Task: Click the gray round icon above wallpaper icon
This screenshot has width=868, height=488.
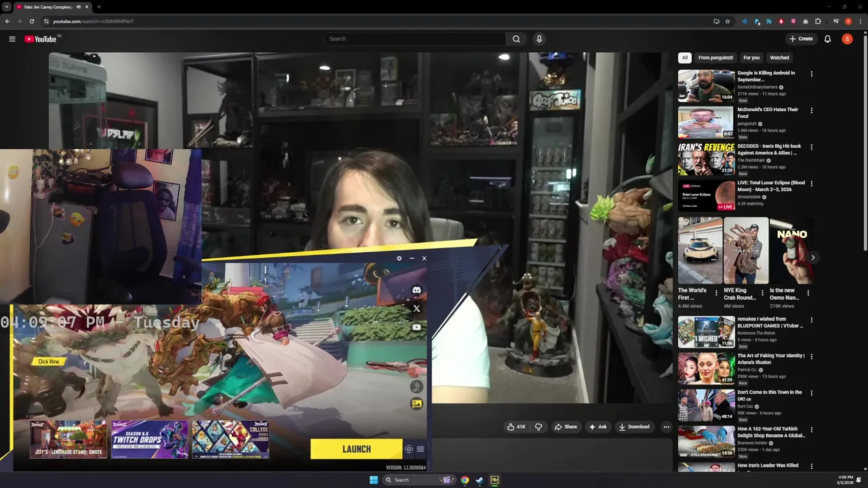Action: pos(416,386)
